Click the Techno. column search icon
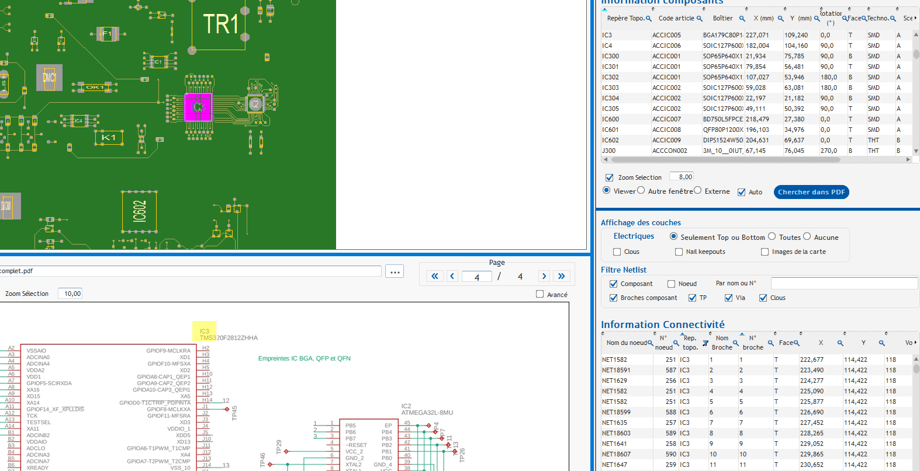The height and width of the screenshot is (471, 920). coord(891,19)
